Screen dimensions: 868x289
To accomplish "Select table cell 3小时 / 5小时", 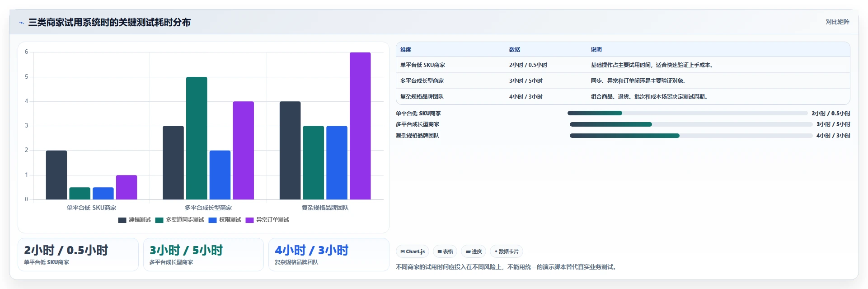I will coord(526,81).
